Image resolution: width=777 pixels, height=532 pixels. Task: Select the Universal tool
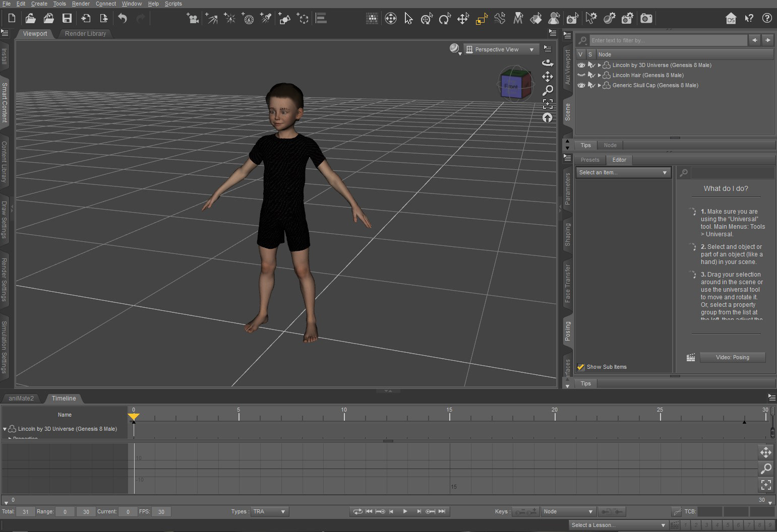[x=427, y=19]
